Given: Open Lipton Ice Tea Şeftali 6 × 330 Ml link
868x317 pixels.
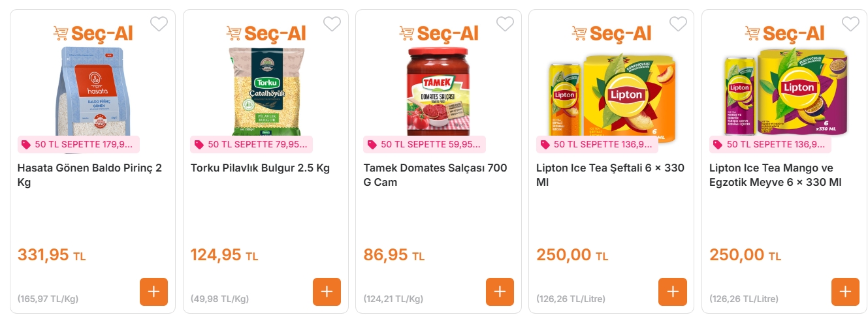Looking at the screenshot, I should [x=610, y=175].
